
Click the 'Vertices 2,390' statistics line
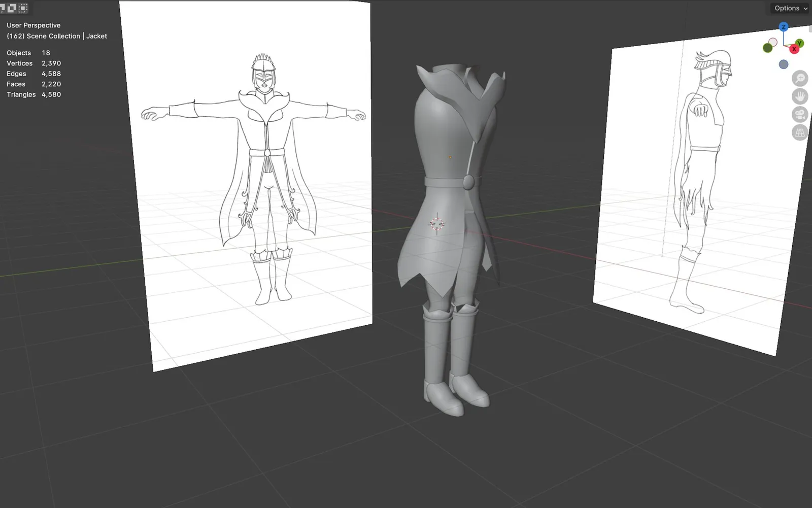tap(33, 63)
